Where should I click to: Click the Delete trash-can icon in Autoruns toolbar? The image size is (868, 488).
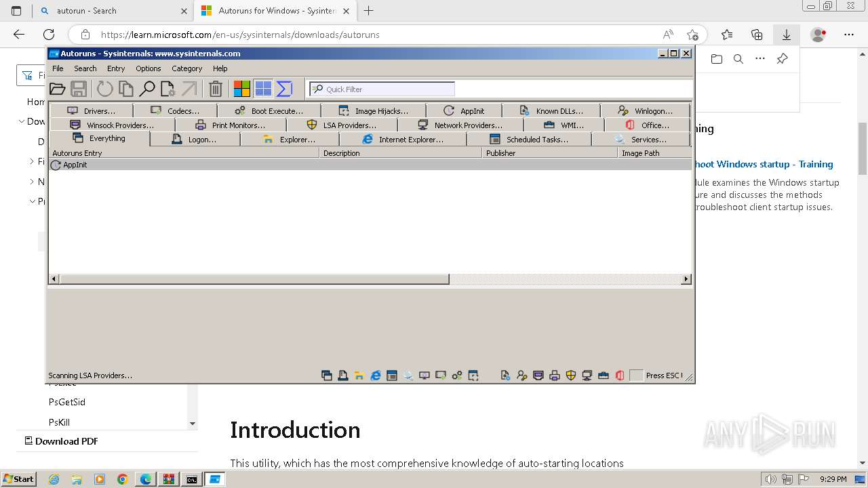pos(216,89)
